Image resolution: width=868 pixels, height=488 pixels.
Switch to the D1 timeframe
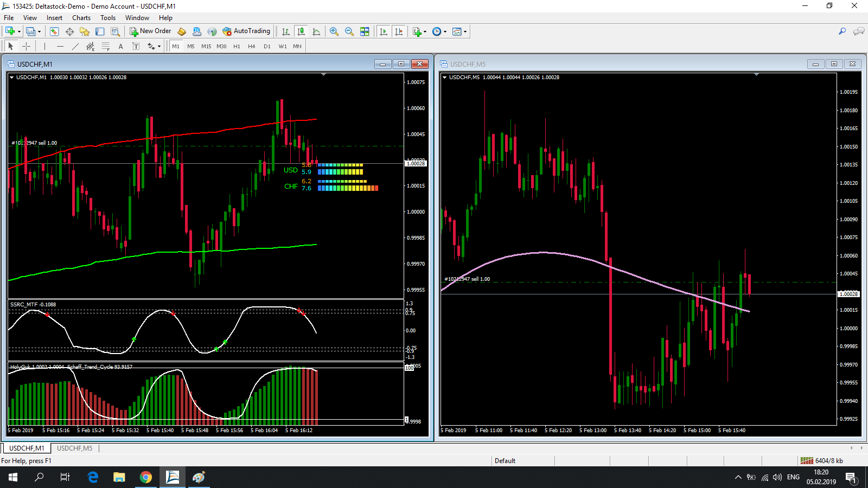267,46
